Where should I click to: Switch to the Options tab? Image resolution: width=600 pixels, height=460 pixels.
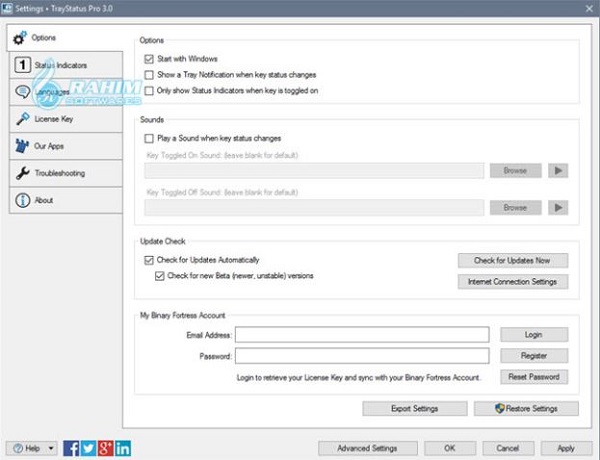64,38
